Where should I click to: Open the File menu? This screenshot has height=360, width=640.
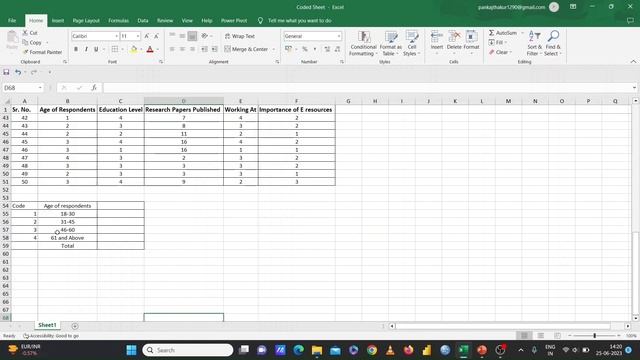click(12, 20)
